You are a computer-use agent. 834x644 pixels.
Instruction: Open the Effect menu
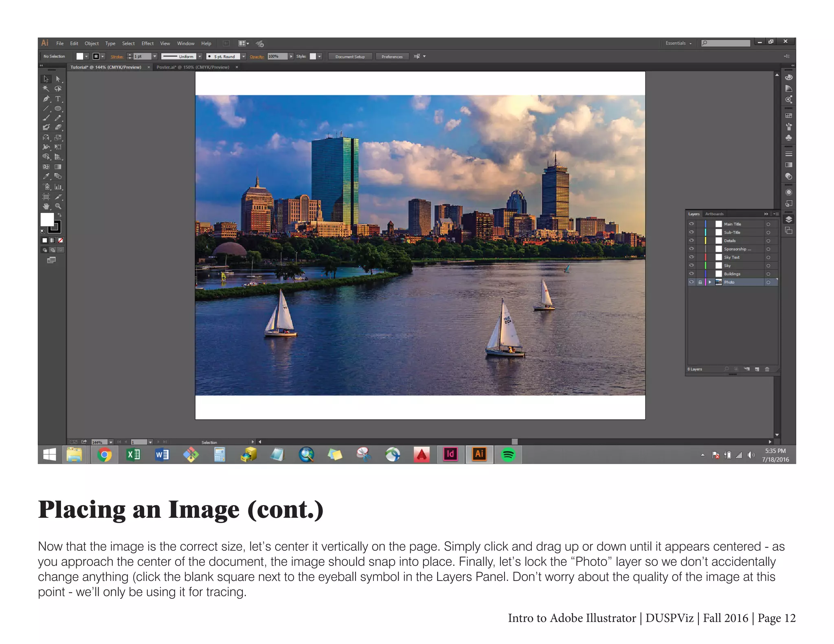[147, 44]
